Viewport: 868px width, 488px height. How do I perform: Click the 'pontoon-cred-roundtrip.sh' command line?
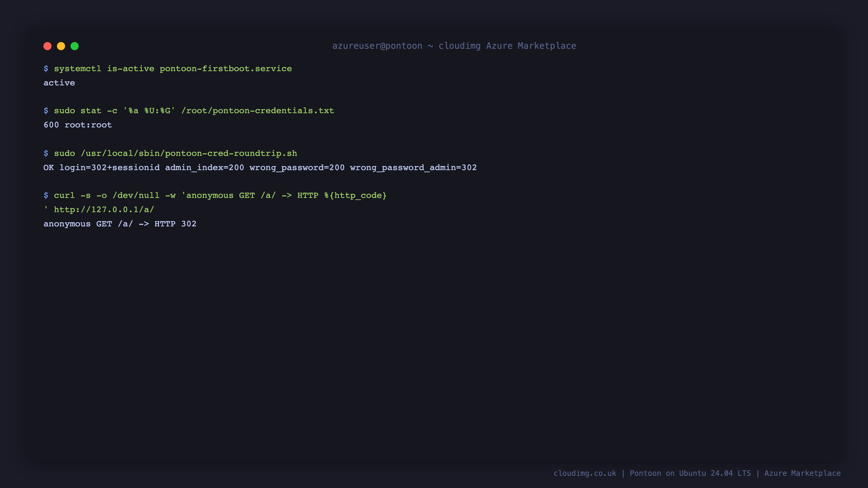coord(170,153)
